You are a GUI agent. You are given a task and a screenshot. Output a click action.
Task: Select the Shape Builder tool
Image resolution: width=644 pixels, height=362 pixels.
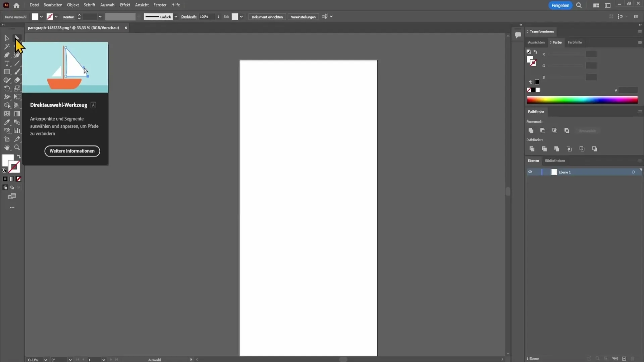pos(7,105)
